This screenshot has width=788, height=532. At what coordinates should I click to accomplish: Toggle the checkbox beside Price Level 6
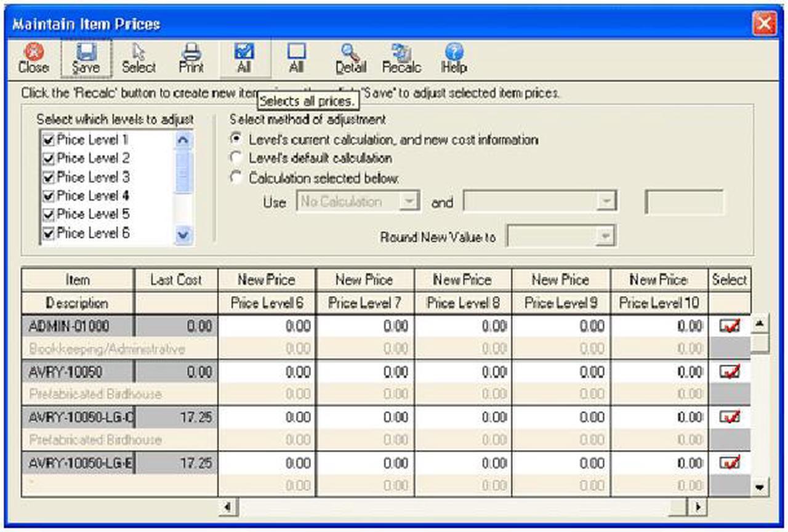click(x=49, y=233)
